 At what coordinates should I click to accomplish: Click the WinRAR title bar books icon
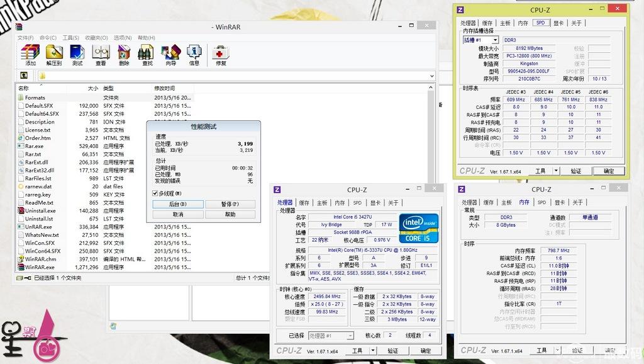19,26
